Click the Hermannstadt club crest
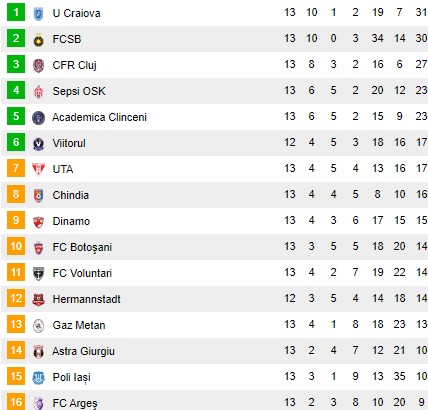Image resolution: width=428 pixels, height=410 pixels. coord(38,300)
